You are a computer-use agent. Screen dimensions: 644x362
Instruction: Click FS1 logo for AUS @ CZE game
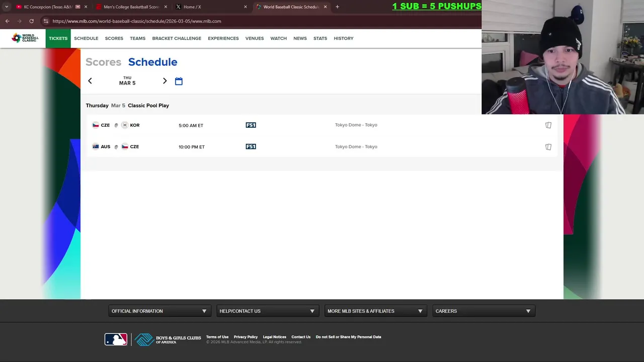click(251, 147)
